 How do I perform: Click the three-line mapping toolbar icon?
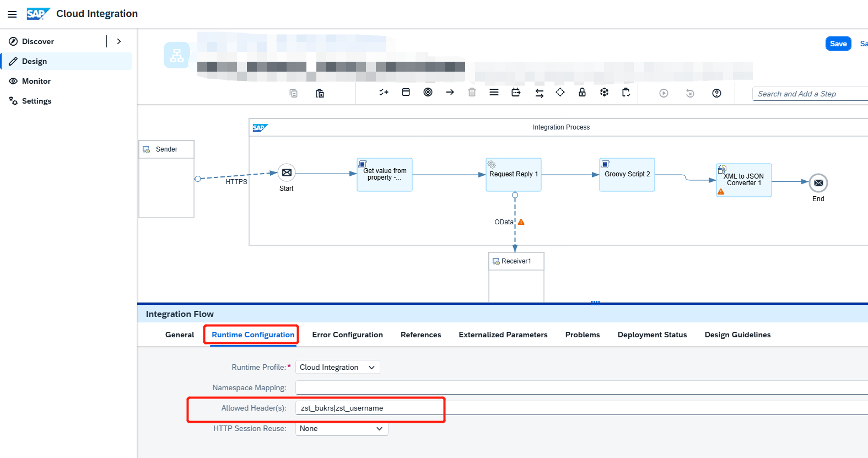click(x=494, y=92)
